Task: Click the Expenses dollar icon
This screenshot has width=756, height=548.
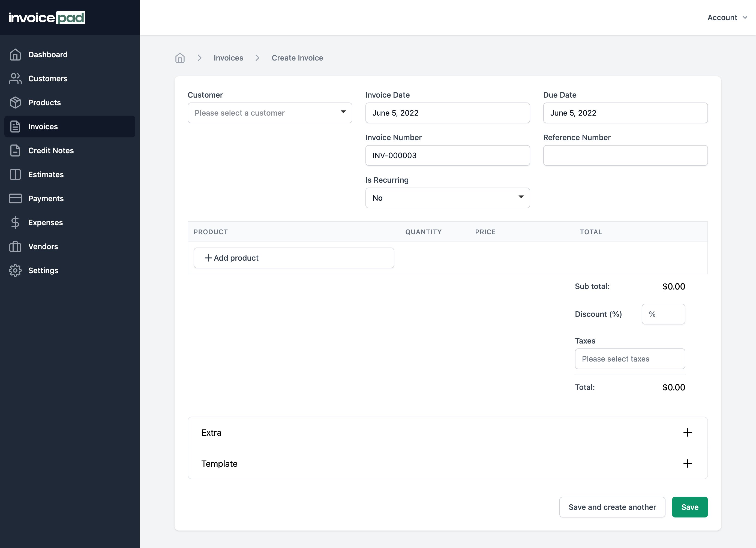Action: (x=15, y=222)
